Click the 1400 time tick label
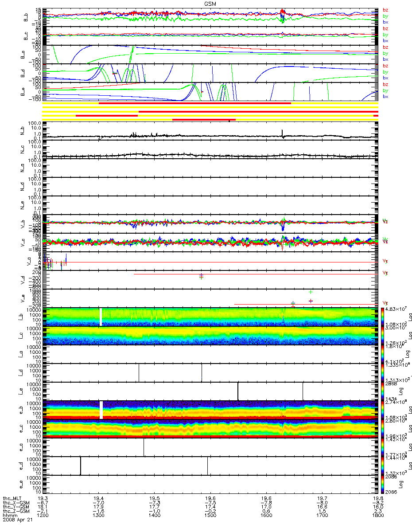 click(x=154, y=516)
